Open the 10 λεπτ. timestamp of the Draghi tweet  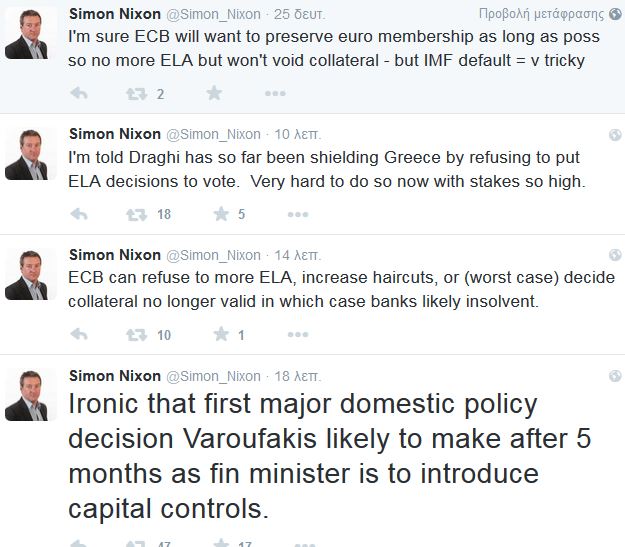295,134
